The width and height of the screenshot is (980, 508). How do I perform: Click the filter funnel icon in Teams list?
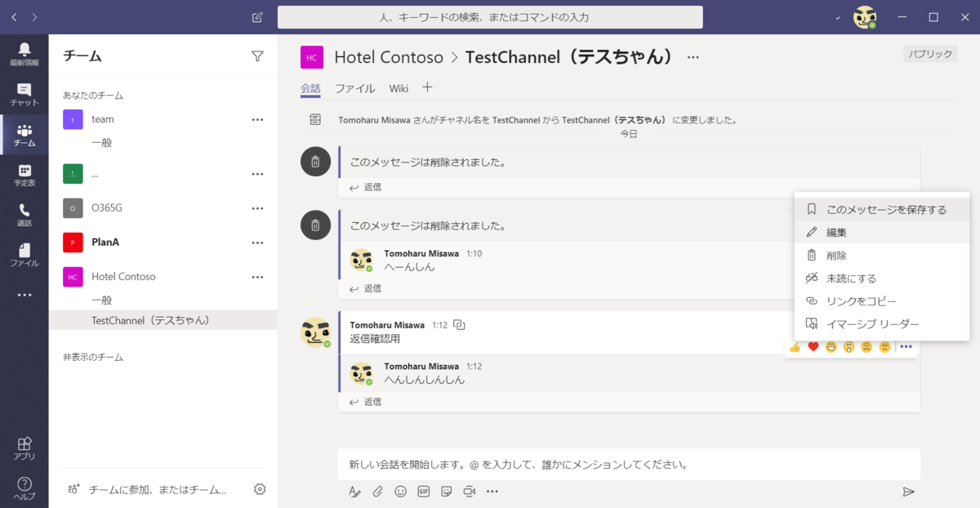pyautogui.click(x=257, y=56)
